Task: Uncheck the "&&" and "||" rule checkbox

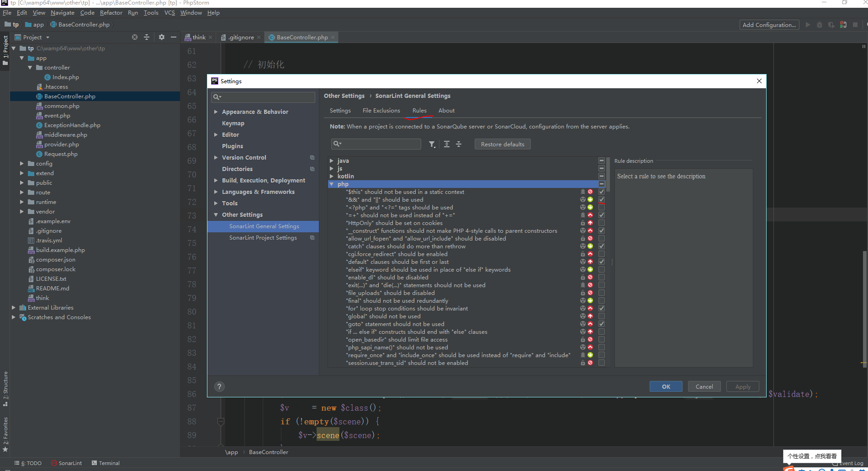Action: point(602,200)
